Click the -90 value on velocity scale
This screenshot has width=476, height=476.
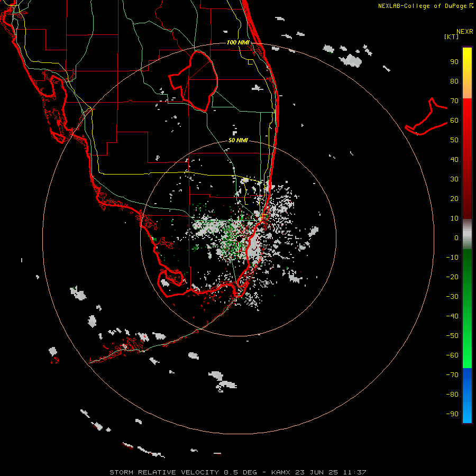pyautogui.click(x=452, y=414)
